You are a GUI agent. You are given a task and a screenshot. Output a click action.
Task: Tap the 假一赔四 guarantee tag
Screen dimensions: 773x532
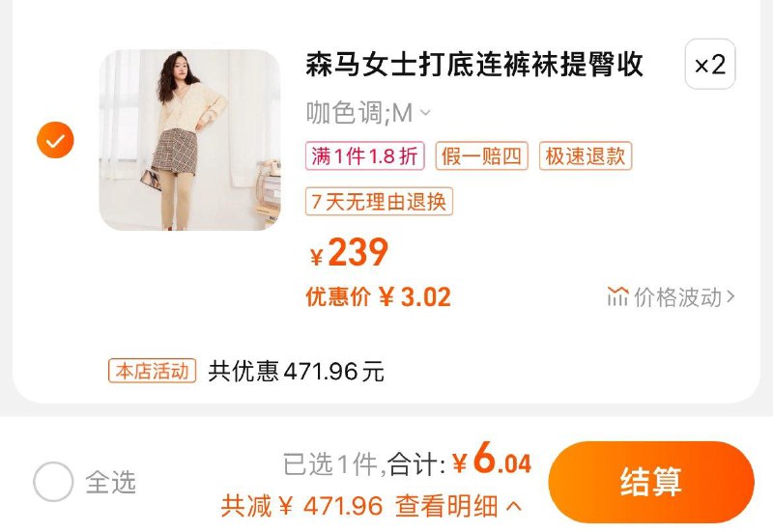click(x=481, y=156)
